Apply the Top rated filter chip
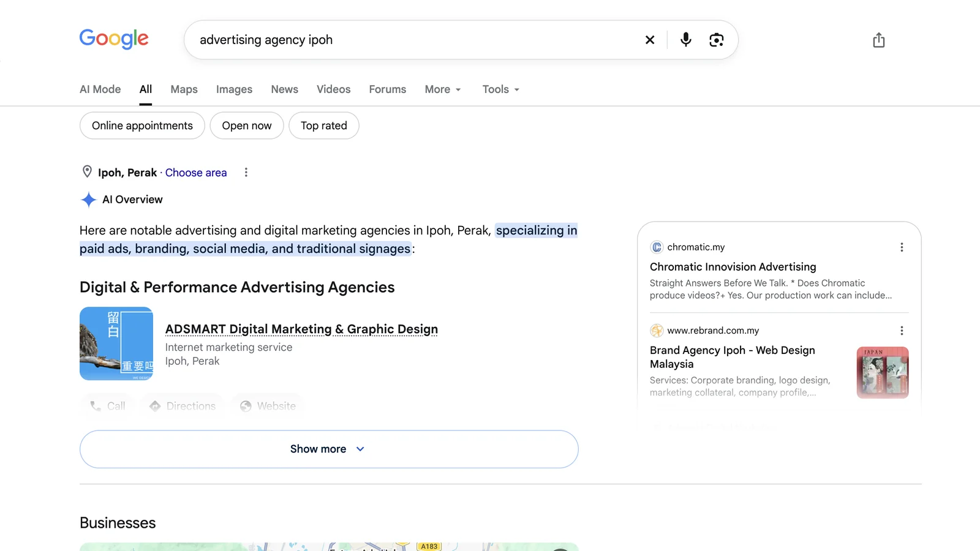The height and width of the screenshot is (551, 980). click(x=324, y=126)
